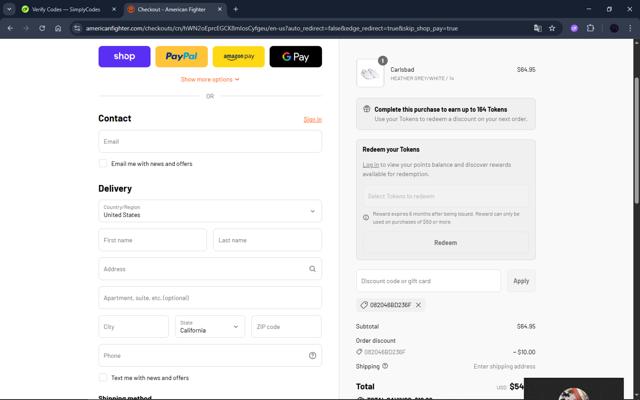
Task: Bookmark this page with the star icon
Action: coord(552,28)
